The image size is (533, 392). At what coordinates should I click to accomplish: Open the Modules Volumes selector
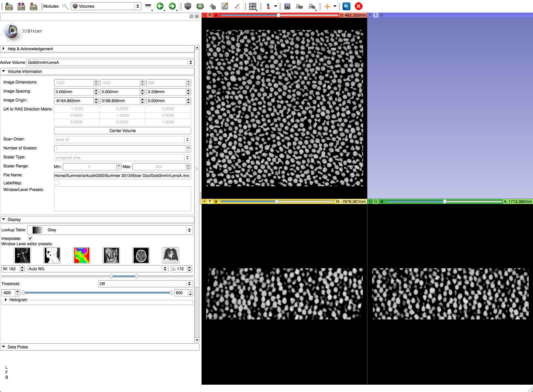pyautogui.click(x=106, y=6)
